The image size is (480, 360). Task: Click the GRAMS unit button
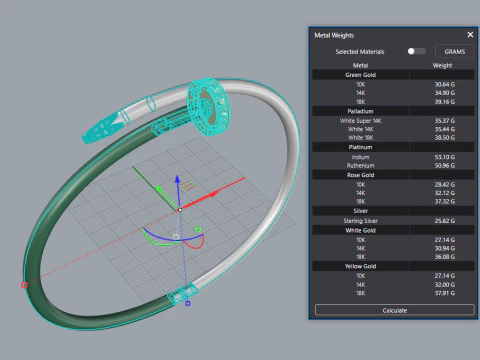coord(455,51)
